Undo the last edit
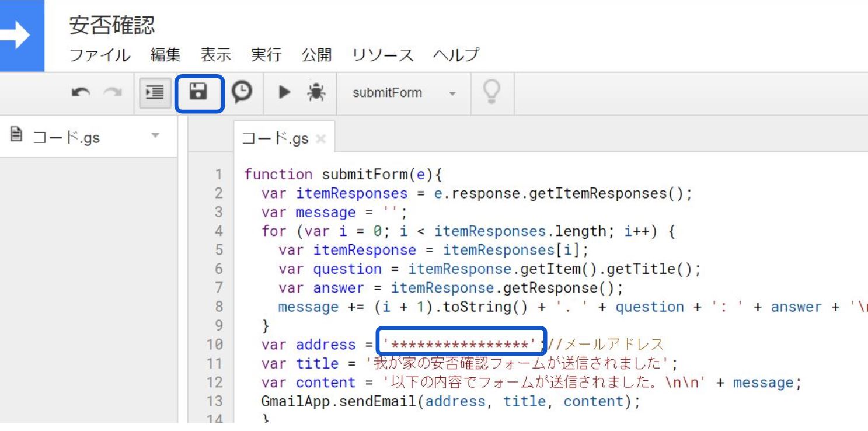This screenshot has height=431, width=868. tap(81, 92)
